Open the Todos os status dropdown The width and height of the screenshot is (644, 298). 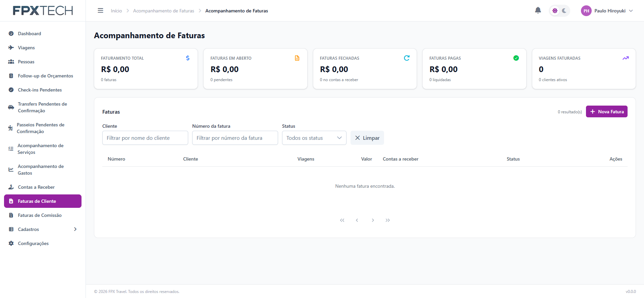tap(314, 138)
